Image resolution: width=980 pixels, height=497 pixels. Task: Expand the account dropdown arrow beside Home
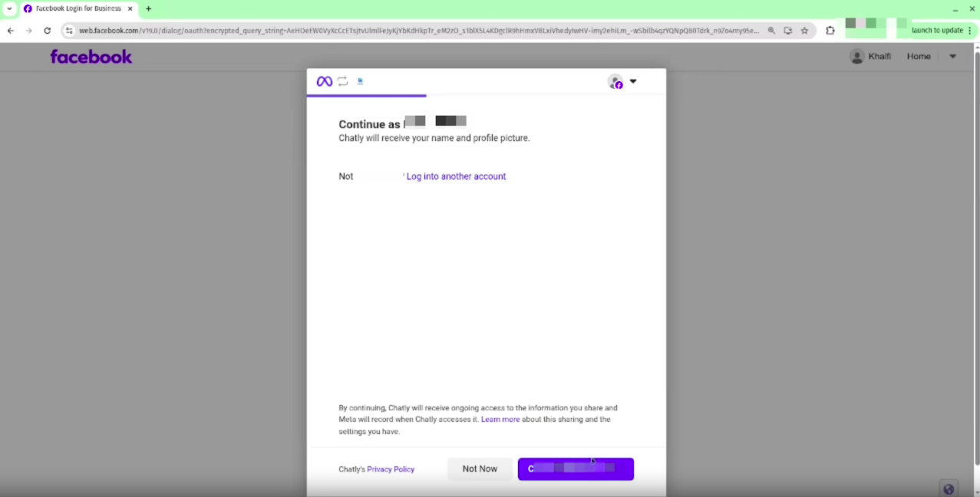[x=952, y=56]
